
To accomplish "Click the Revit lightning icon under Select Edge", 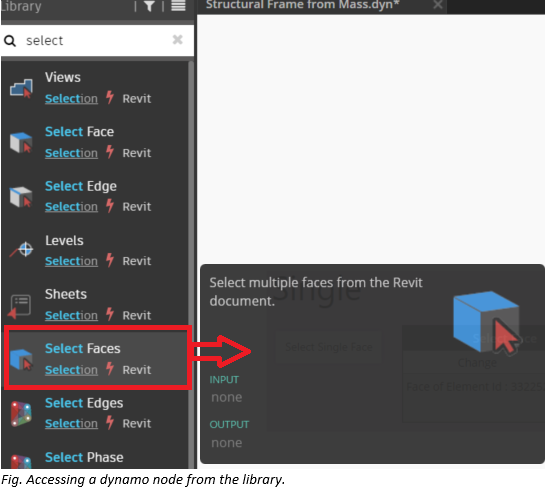I will [110, 206].
